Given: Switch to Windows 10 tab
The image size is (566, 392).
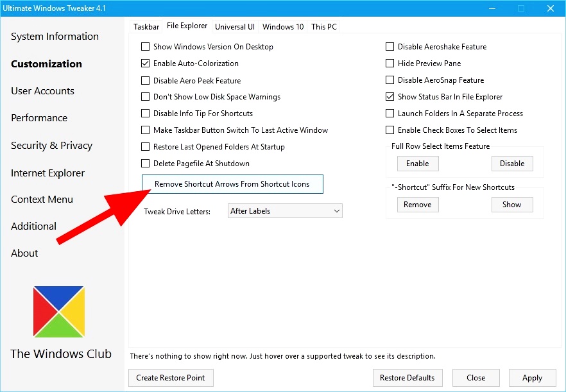Looking at the screenshot, I should [283, 27].
